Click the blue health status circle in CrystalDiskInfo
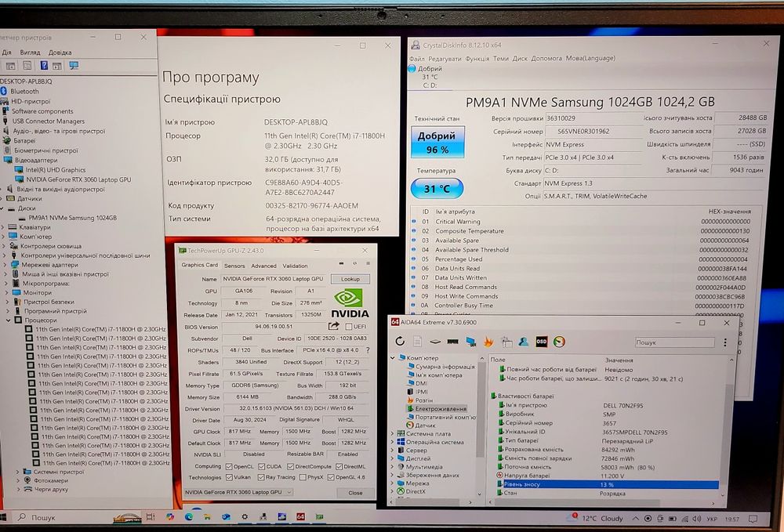Screen dimensions: 784x532 coord(412,68)
